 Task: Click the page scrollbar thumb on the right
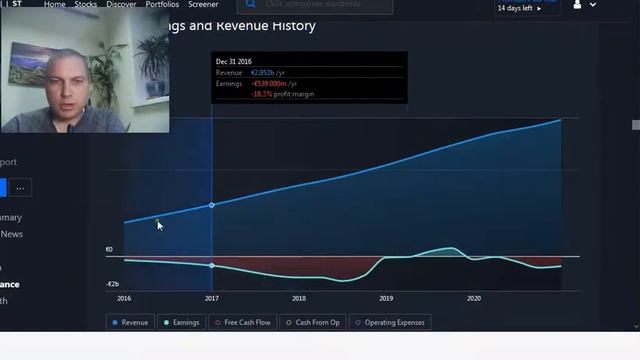[x=636, y=125]
